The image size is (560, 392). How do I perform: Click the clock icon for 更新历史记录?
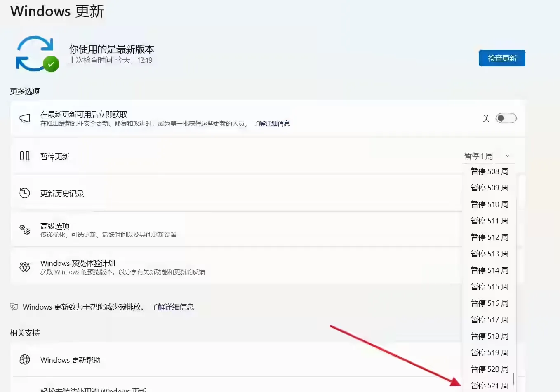coord(25,192)
